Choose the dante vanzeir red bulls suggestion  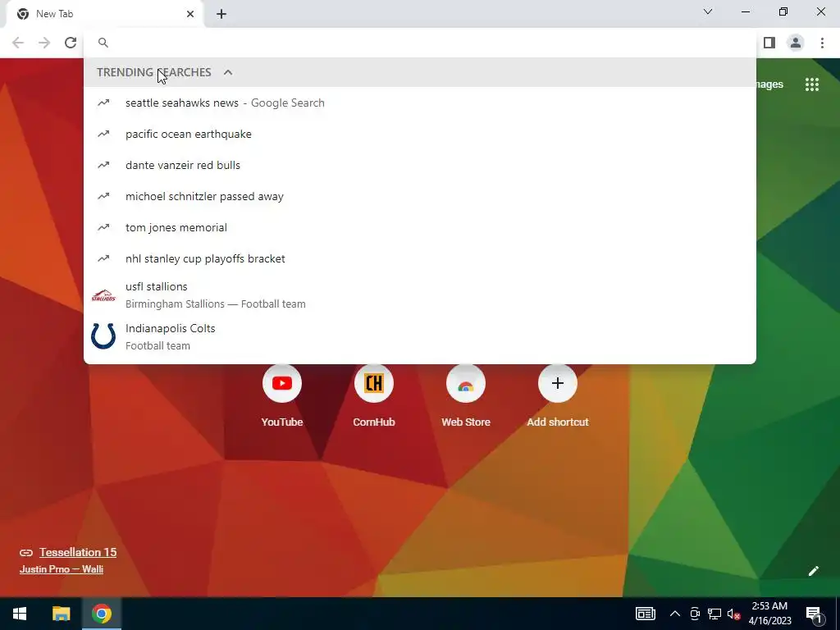click(419, 165)
